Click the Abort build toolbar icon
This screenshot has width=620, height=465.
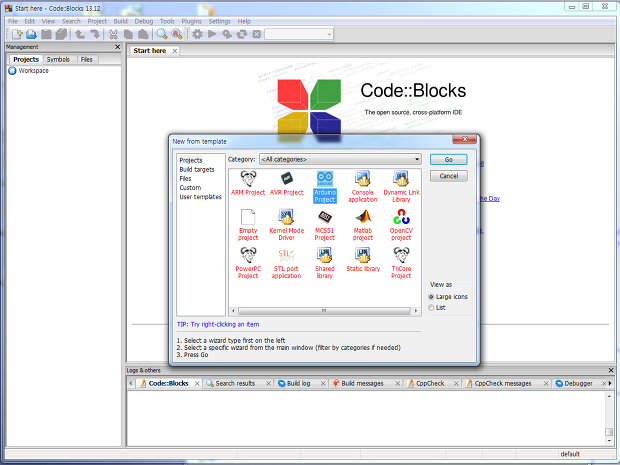point(257,34)
